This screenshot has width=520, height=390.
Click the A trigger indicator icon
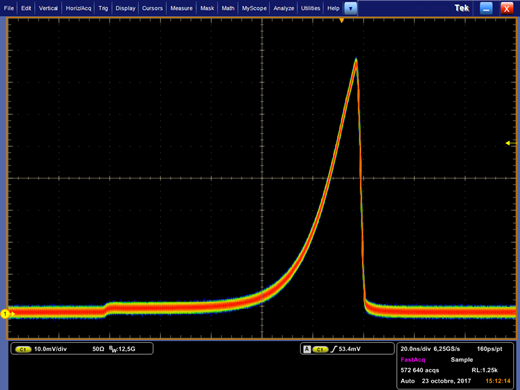(x=307, y=349)
